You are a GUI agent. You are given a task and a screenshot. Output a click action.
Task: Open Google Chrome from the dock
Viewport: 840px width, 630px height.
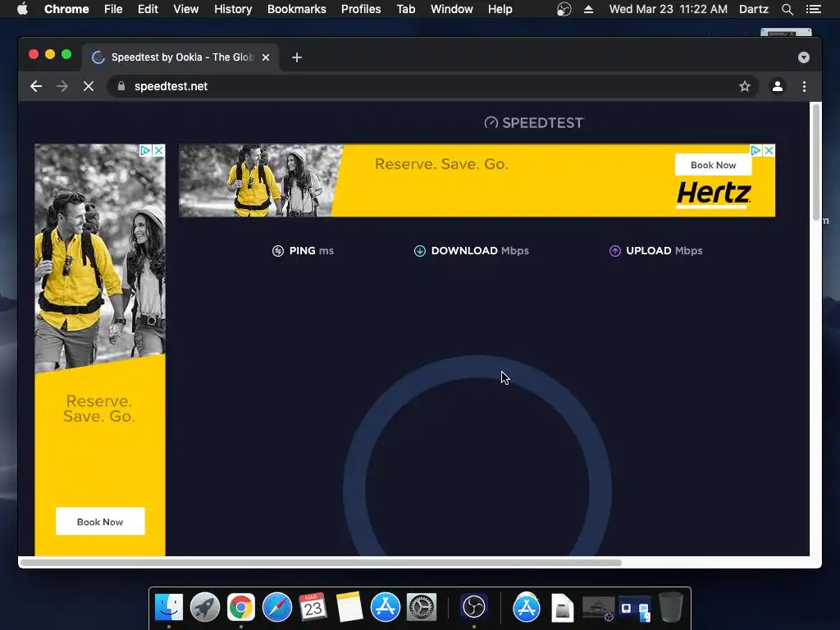pos(241,608)
